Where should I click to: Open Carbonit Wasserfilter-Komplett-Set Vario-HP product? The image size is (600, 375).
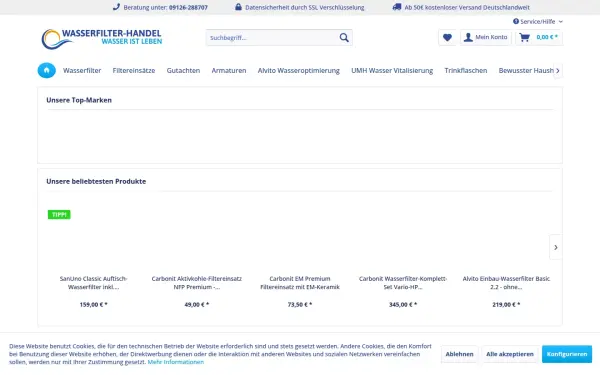coord(403,283)
